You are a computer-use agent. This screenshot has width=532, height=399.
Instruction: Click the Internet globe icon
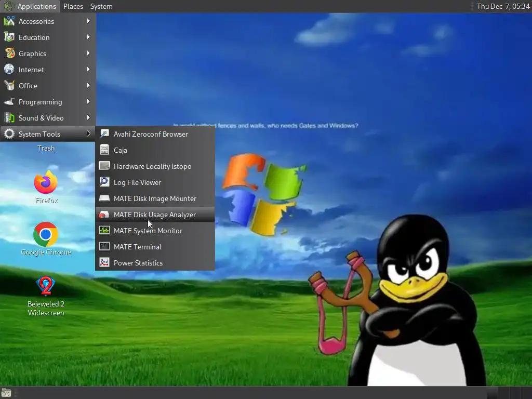click(9, 69)
